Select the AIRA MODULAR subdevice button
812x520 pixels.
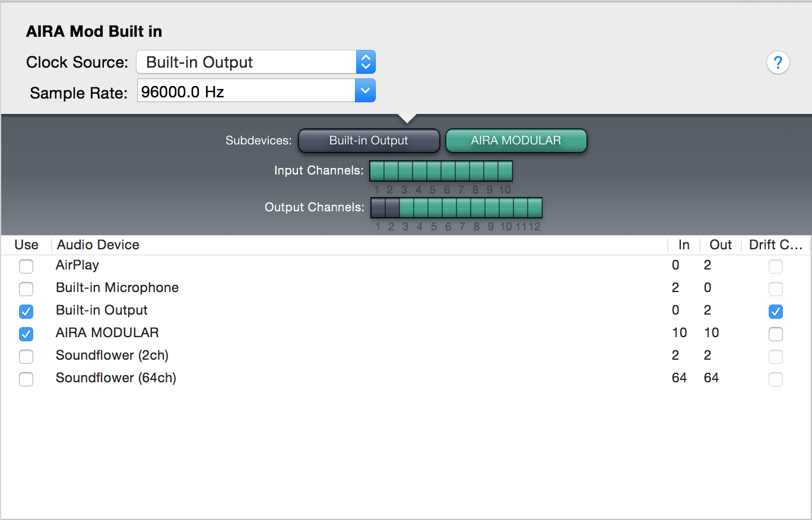(x=516, y=141)
